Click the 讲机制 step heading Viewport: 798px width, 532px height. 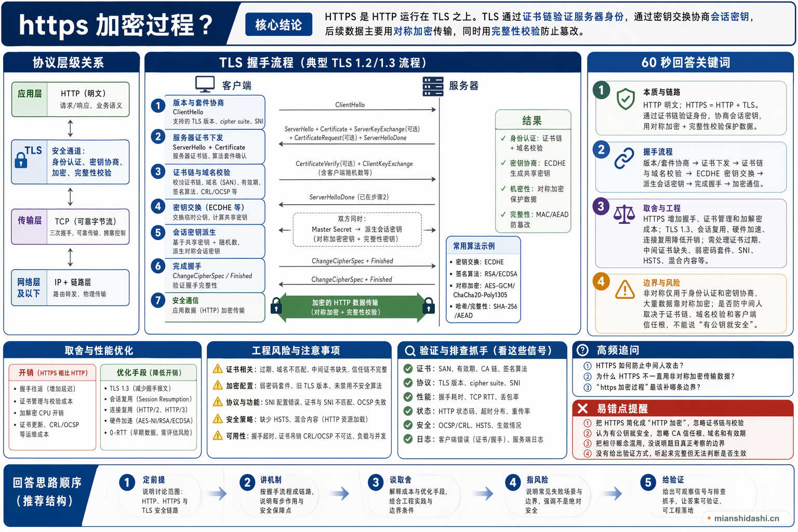[x=271, y=480]
